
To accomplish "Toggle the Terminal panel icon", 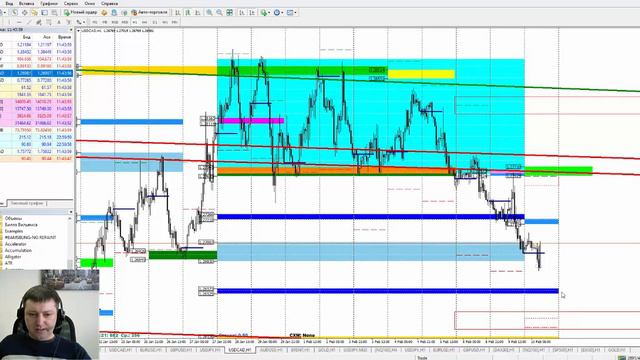I will pyautogui.click(x=44, y=13).
